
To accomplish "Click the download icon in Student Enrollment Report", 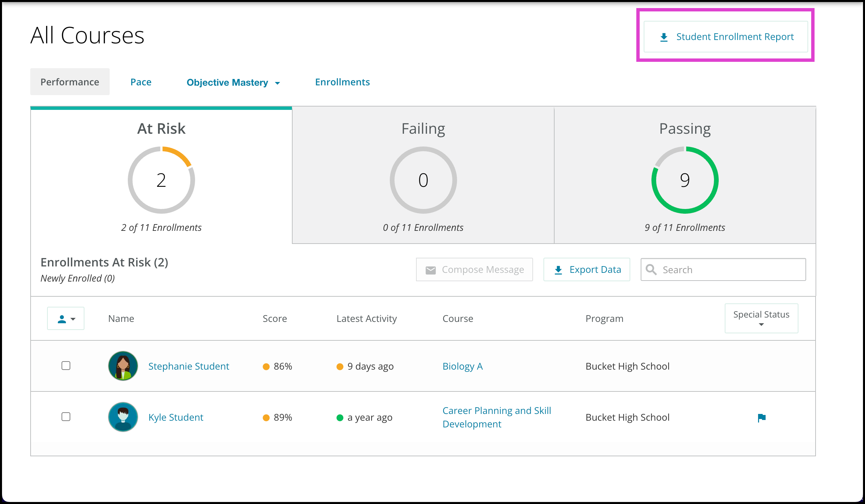I will click(x=664, y=37).
